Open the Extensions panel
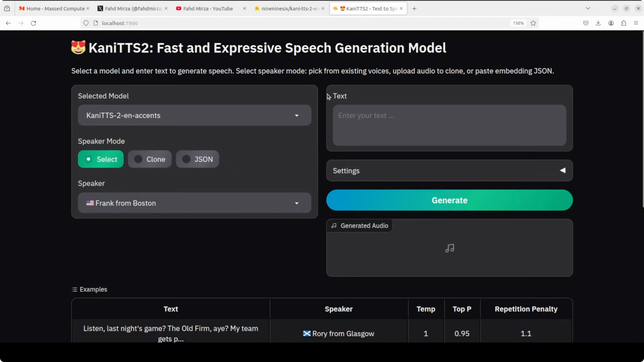Viewport: 644px width, 362px height. click(624, 23)
